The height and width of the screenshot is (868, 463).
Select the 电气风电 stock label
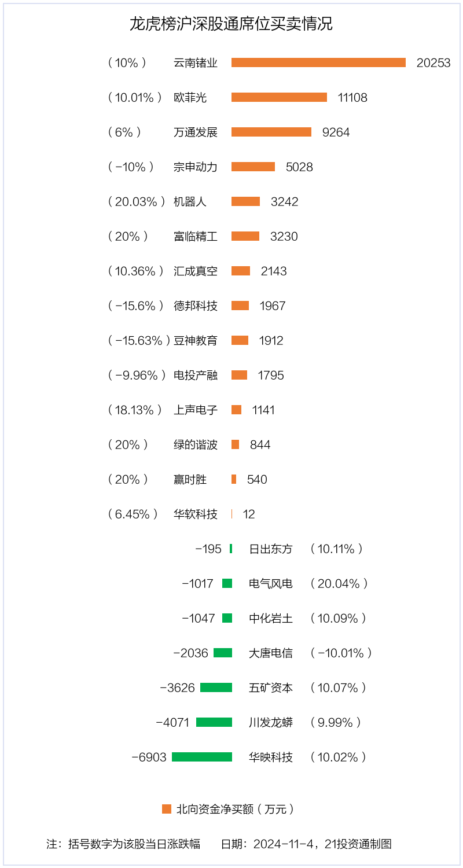[x=271, y=584]
